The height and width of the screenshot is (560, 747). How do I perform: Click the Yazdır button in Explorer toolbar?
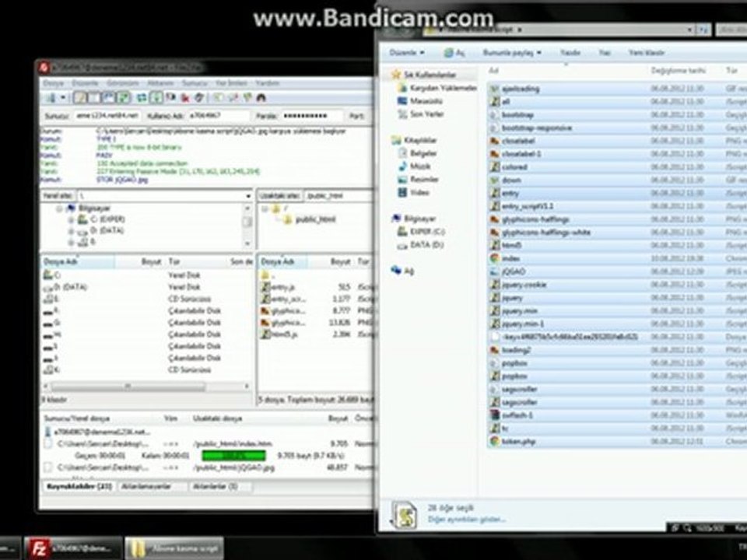[x=570, y=52]
